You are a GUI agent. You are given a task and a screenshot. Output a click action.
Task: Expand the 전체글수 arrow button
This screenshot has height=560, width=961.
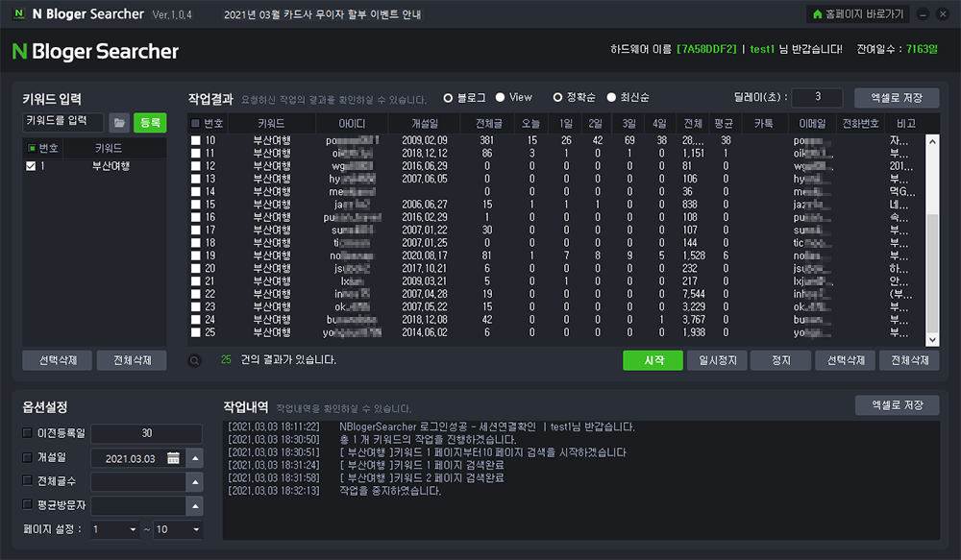pyautogui.click(x=195, y=482)
